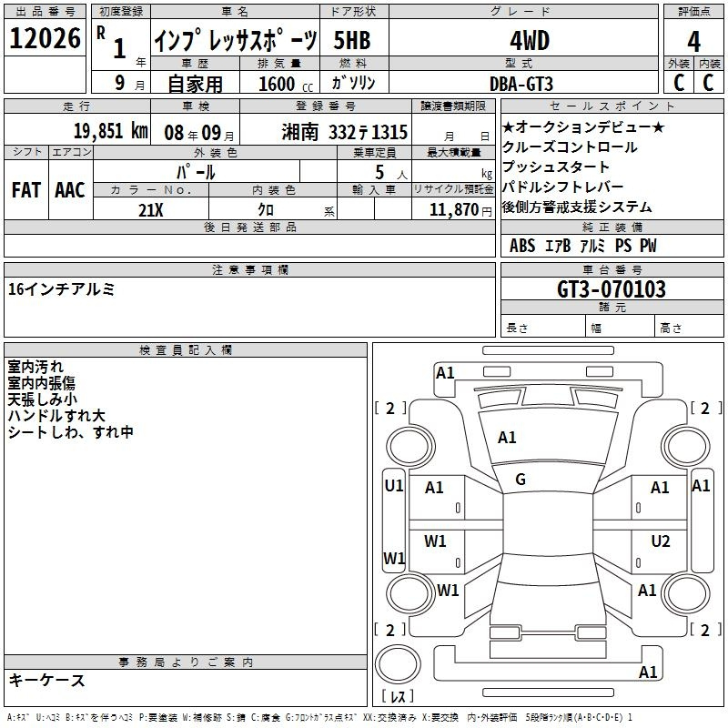Image resolution: width=728 pixels, height=728 pixels.
Task: Click the A1 scratch mark on hood
Action: click(x=507, y=438)
